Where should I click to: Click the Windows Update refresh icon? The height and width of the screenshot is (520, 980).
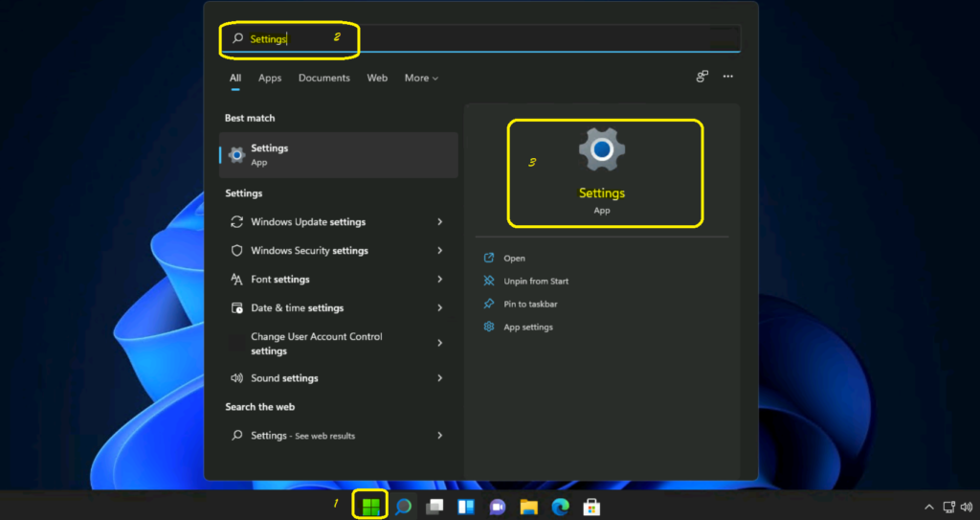[x=237, y=222]
